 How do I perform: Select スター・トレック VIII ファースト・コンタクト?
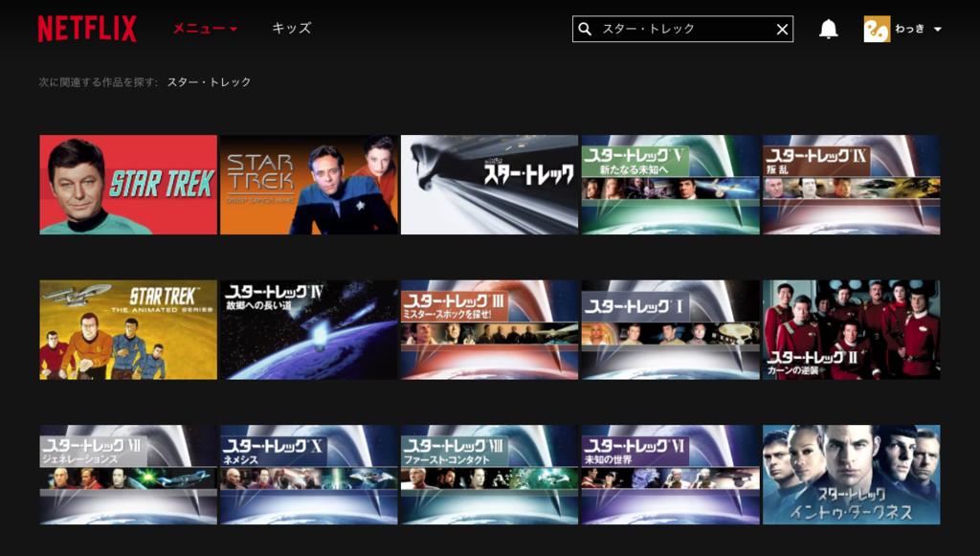click(489, 475)
